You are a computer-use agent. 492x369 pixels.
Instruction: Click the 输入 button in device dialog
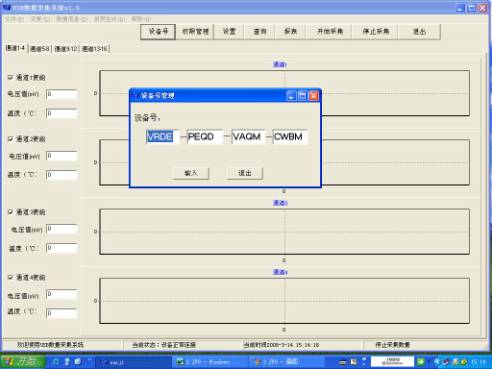(x=191, y=173)
